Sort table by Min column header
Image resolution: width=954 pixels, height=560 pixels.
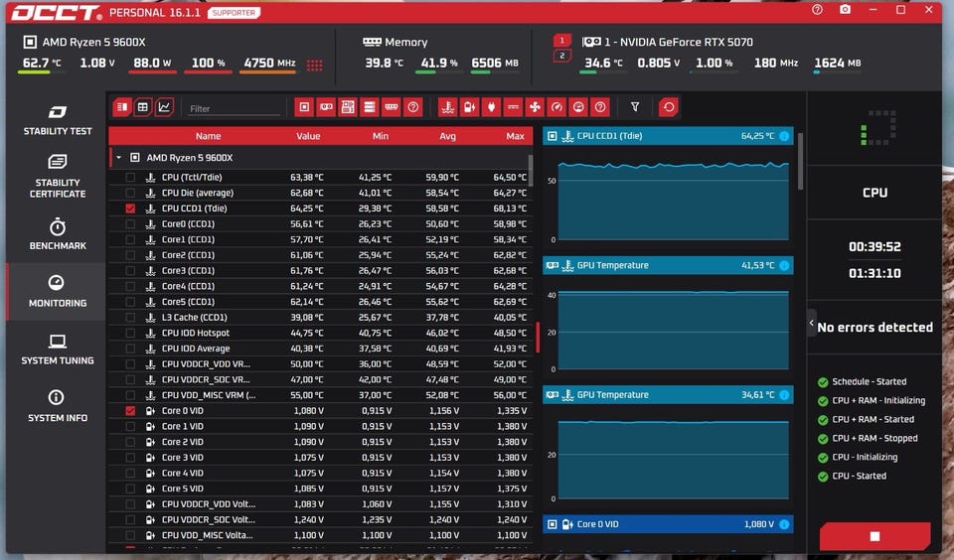(x=381, y=136)
